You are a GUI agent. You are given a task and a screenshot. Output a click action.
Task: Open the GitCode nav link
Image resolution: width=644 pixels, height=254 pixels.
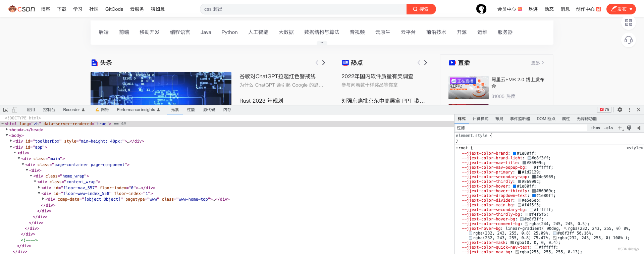coord(114,9)
